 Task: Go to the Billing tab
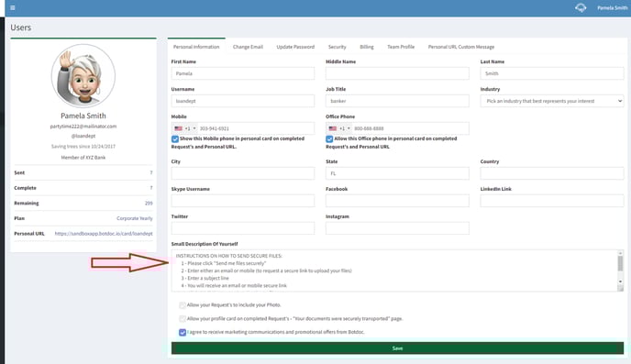click(x=367, y=47)
